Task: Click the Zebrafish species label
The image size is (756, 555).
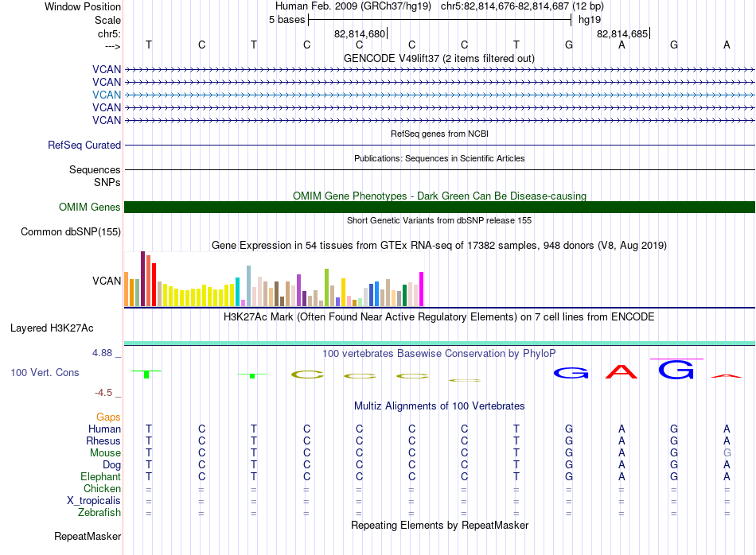Action: tap(99, 513)
